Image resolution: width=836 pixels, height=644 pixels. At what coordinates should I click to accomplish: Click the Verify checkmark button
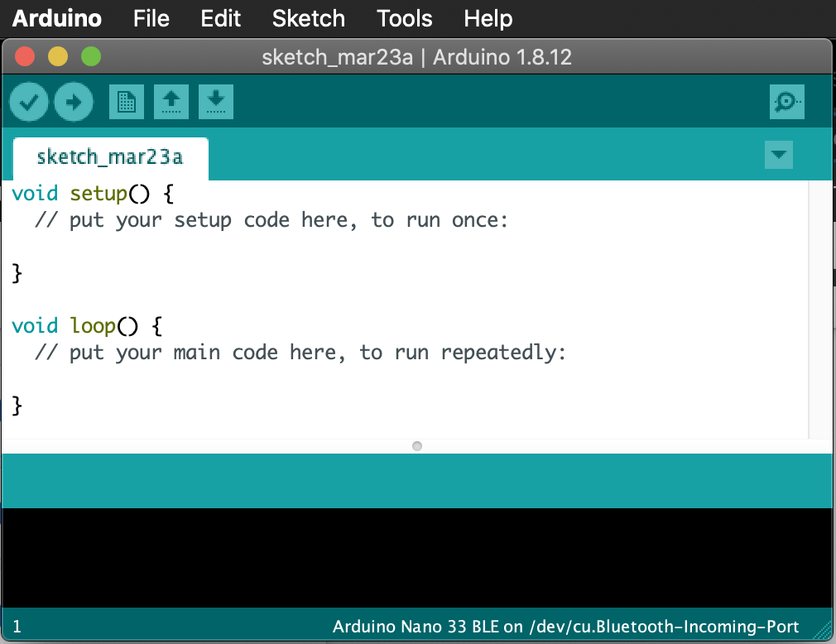click(x=28, y=101)
